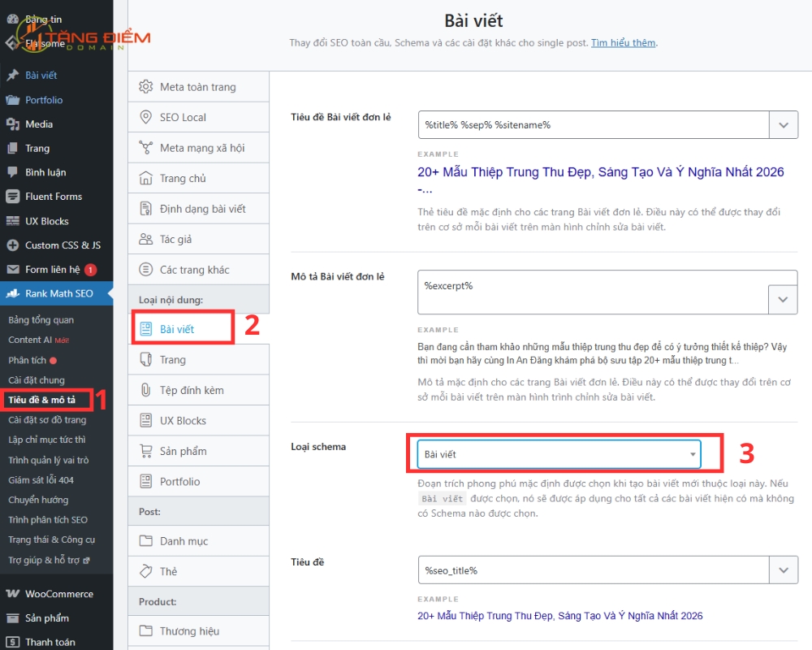The image size is (812, 650).
Task: Click the tag icon beside Thẻ
Action: click(x=146, y=571)
